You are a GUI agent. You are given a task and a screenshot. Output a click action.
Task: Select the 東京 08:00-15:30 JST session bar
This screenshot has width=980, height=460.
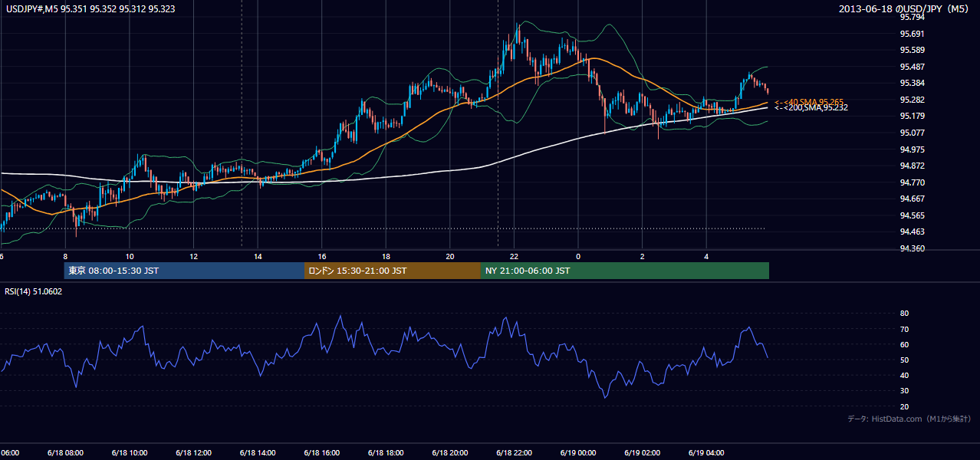184,271
